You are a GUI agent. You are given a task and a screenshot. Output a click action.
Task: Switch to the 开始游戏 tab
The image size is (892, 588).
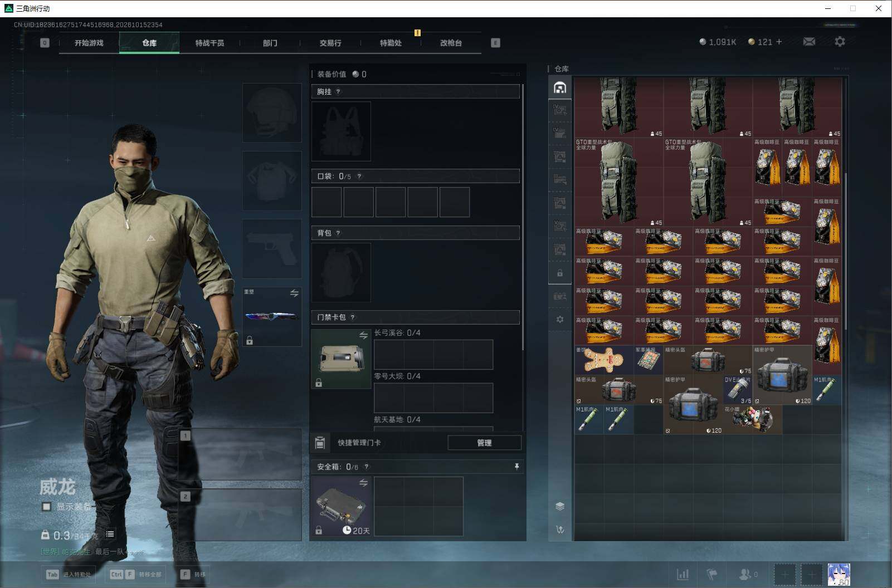(x=89, y=43)
